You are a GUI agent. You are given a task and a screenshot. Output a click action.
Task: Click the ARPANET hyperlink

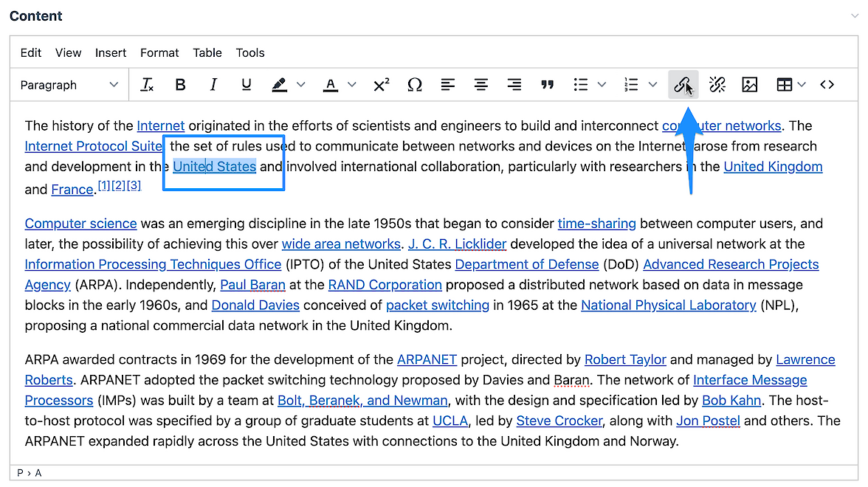point(427,359)
